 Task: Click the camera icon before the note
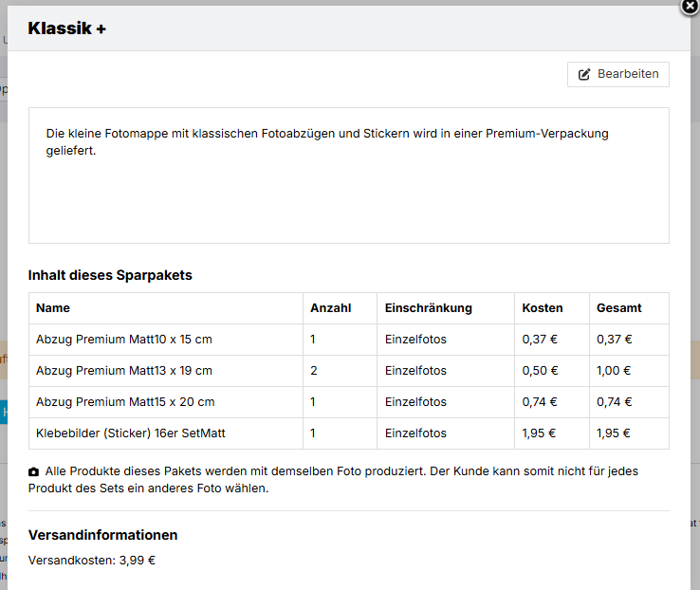pos(33,471)
